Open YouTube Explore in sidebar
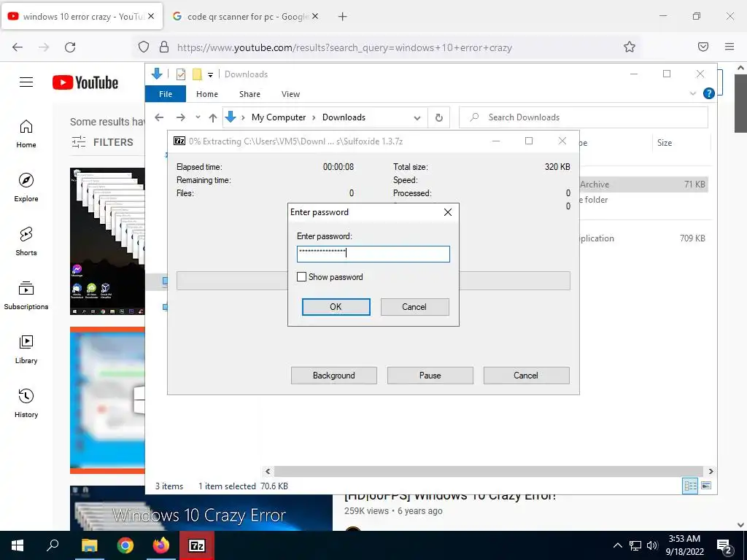 26,188
